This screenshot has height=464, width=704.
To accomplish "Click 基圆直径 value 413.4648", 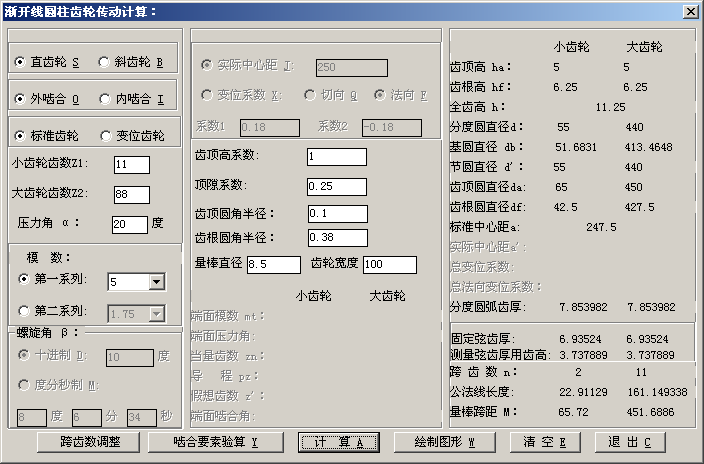I will (x=648, y=147).
